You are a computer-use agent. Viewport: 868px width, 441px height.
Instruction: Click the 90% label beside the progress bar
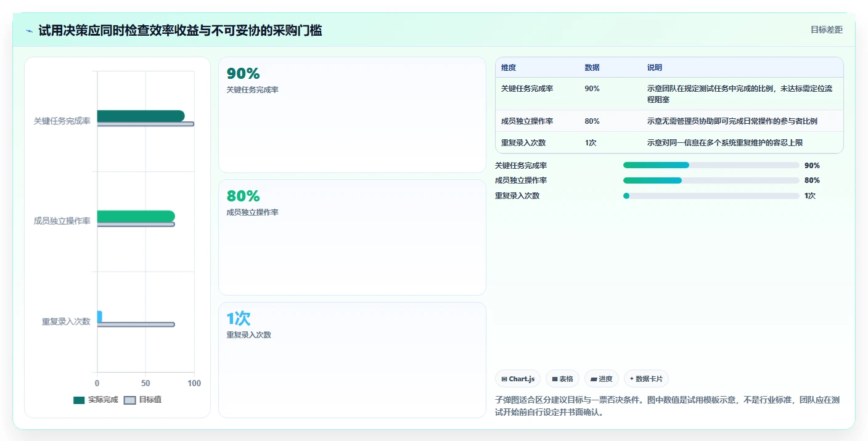812,165
